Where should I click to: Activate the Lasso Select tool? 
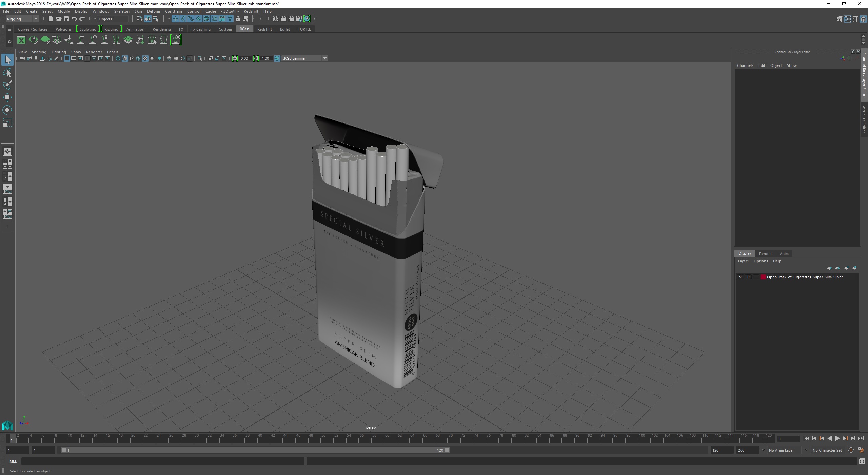(7, 72)
